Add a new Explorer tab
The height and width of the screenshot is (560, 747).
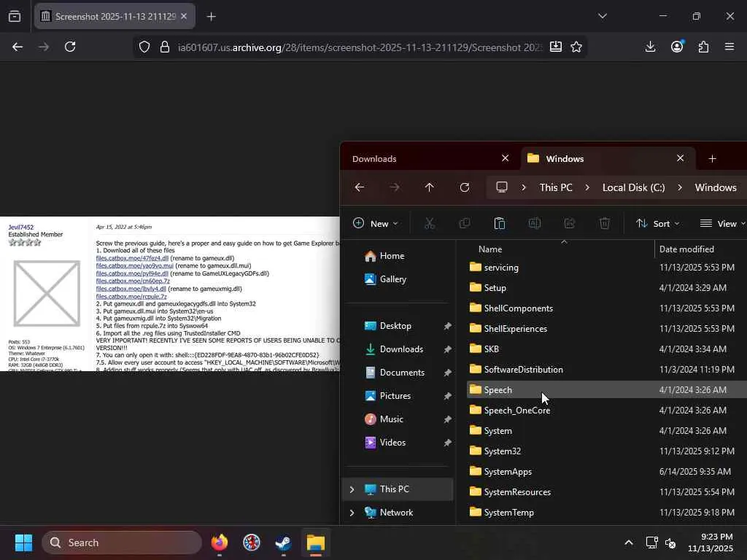click(712, 158)
